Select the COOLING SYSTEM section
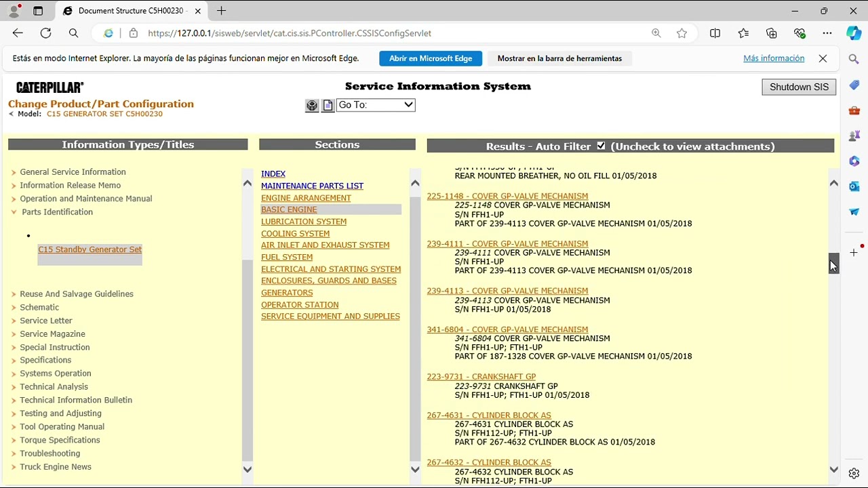Screen dimensions: 868x488 coord(296,234)
